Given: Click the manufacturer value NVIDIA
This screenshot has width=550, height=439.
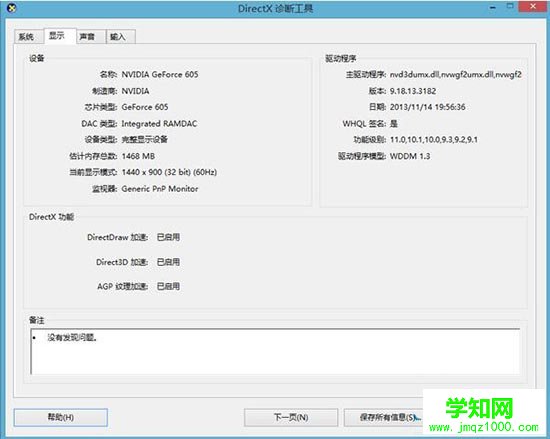Looking at the screenshot, I should [135, 91].
